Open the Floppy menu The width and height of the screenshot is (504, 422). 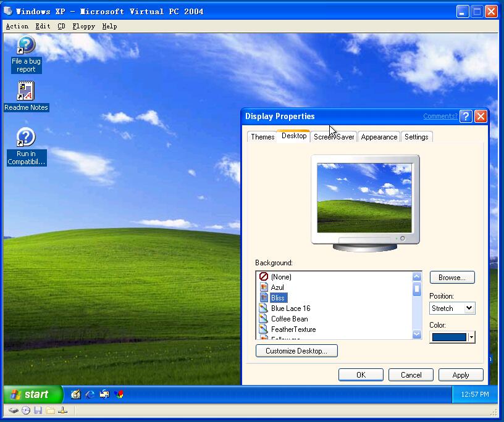coord(83,26)
